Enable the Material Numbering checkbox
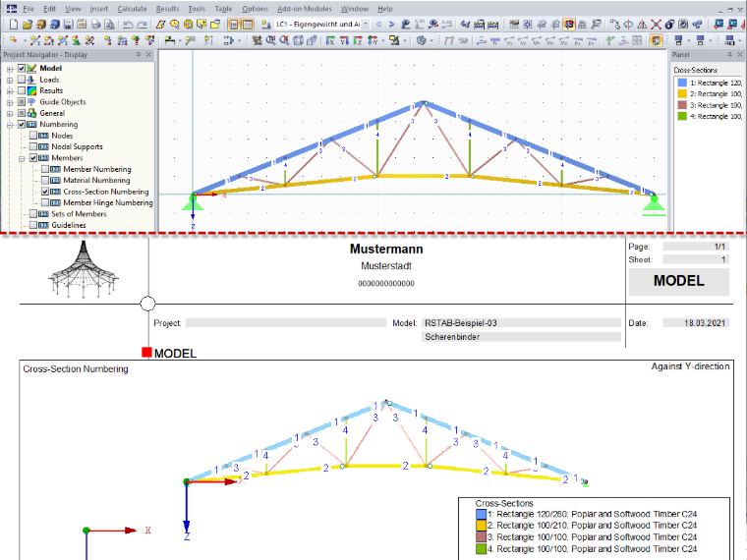Screen dimensions: 747x560 pyautogui.click(x=45, y=180)
